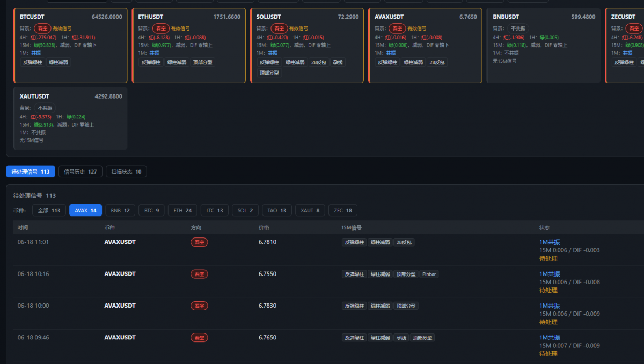Click the 2B反包 tag on the AVAXUSDT card
This screenshot has width=644, height=364.
437,62
